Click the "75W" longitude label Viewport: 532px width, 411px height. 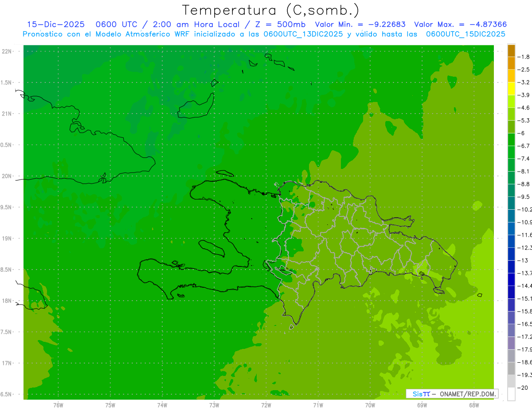[110, 405]
